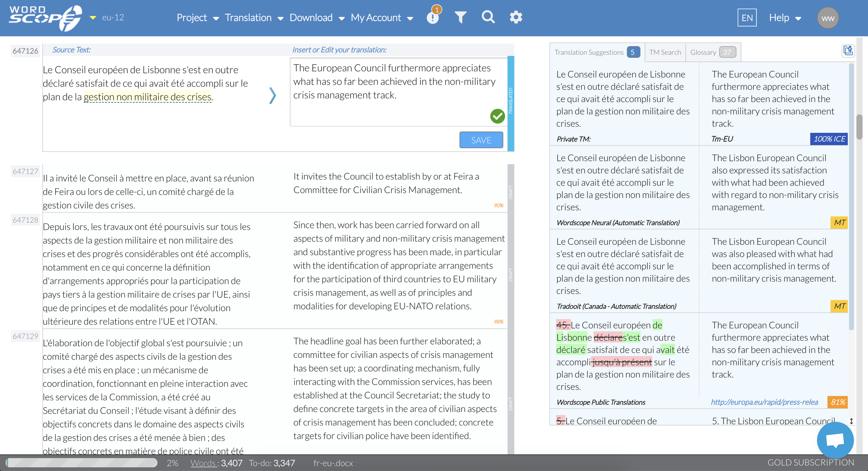
Task: Switch to the TM Search tab
Action: 665,52
